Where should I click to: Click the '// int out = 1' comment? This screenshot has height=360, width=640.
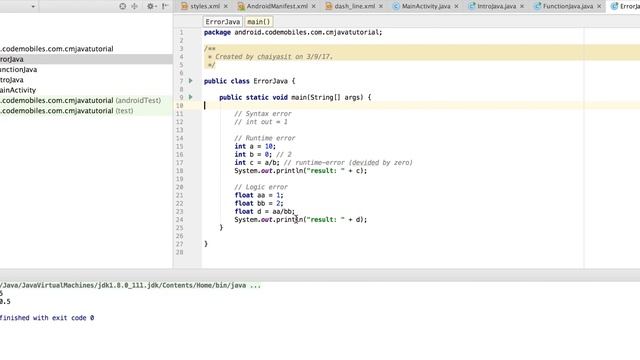coord(261,122)
